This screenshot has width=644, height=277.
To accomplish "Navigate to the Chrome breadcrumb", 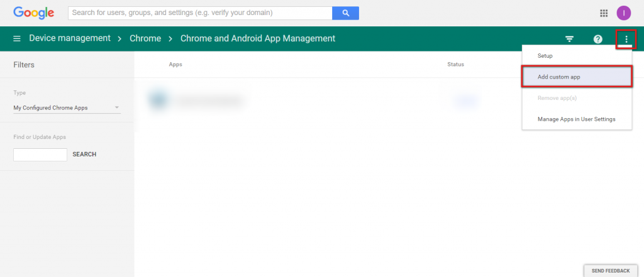I will [x=145, y=38].
